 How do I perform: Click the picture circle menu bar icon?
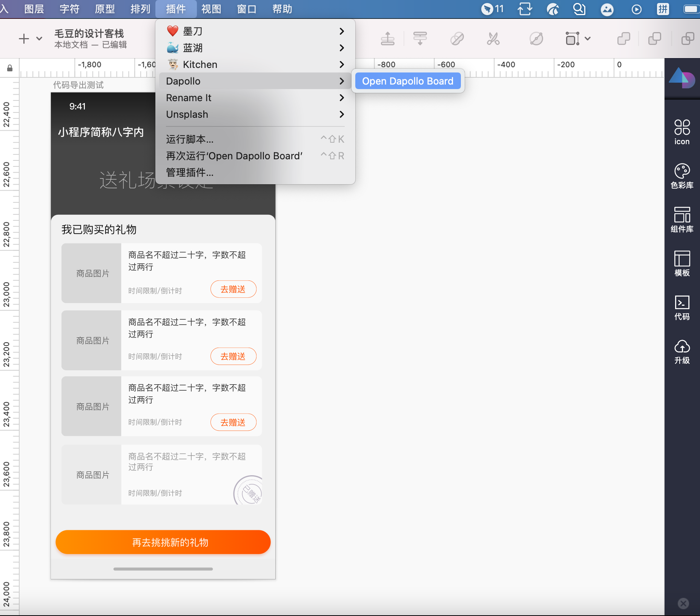point(607,9)
